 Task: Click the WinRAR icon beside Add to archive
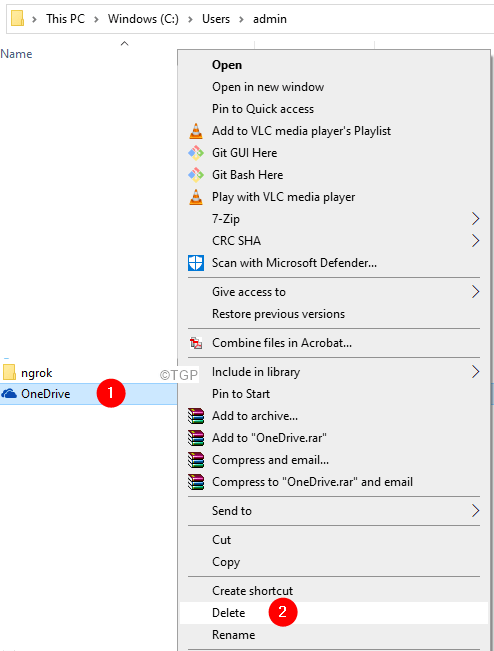(196, 416)
